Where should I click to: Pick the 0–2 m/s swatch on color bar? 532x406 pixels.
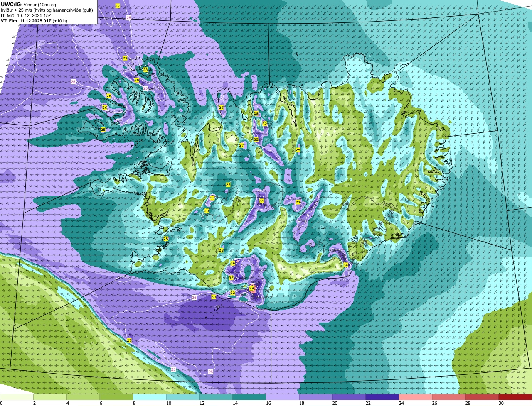(x=17, y=397)
